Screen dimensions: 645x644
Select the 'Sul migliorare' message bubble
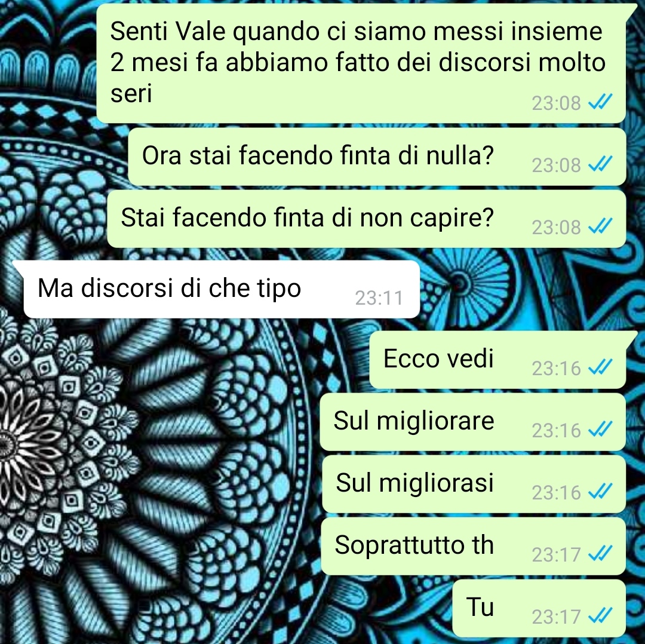[x=473, y=422]
